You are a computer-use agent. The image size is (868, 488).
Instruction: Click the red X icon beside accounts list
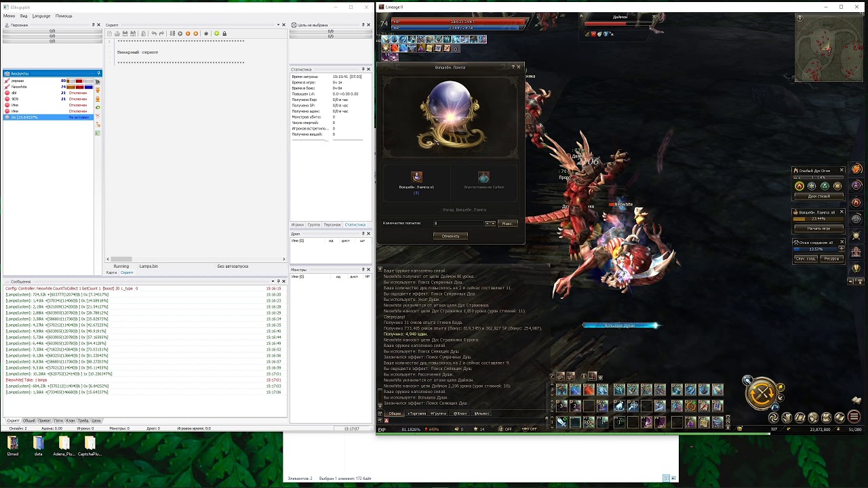coord(98,116)
